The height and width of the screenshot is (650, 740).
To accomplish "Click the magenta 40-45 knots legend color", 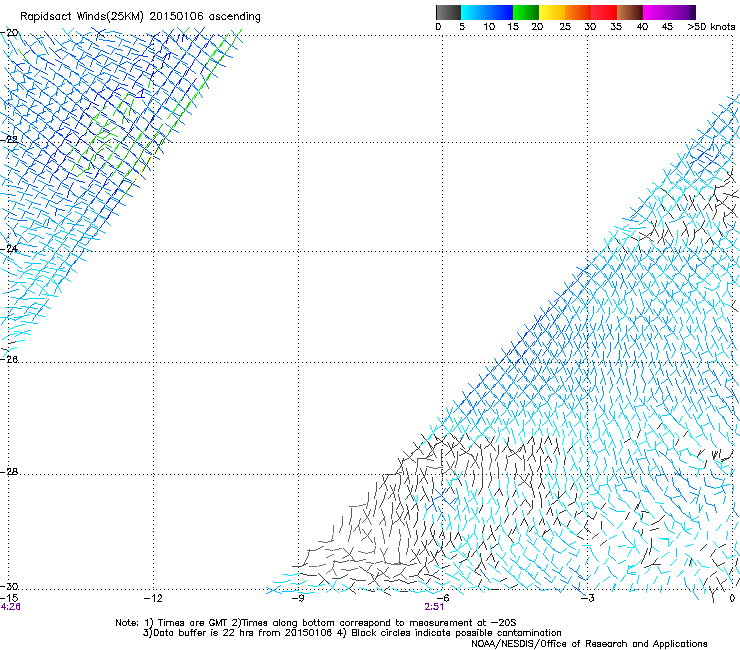I will point(656,12).
